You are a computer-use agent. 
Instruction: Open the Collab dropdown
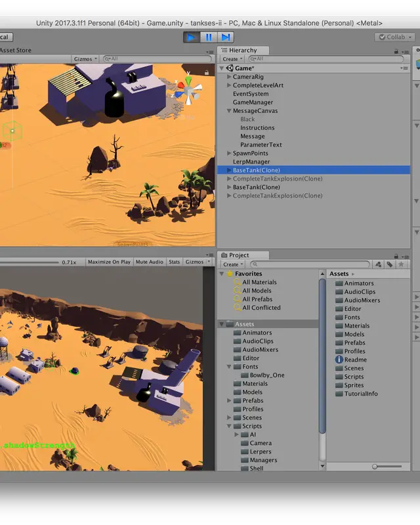(x=395, y=37)
